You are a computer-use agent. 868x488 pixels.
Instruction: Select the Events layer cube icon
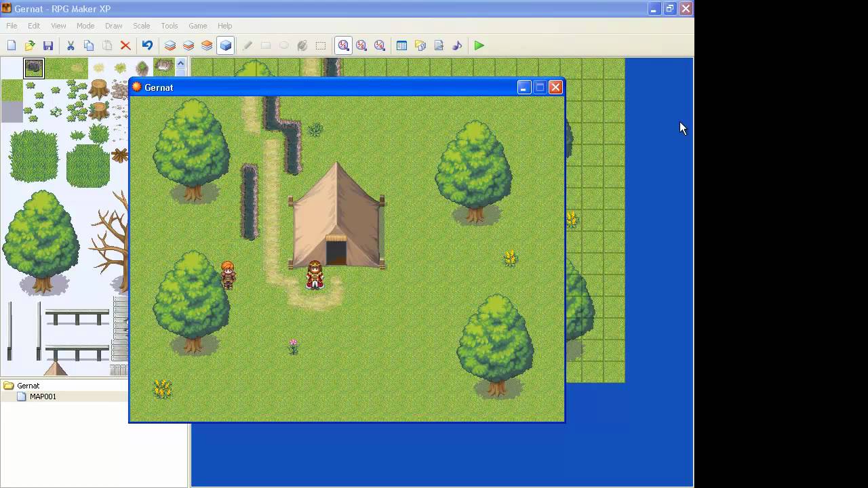(226, 45)
